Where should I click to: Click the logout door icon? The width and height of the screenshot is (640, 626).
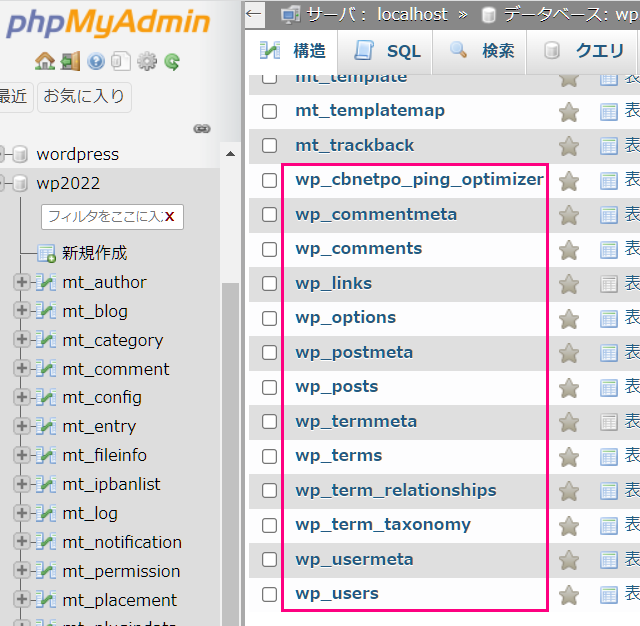coord(70,62)
